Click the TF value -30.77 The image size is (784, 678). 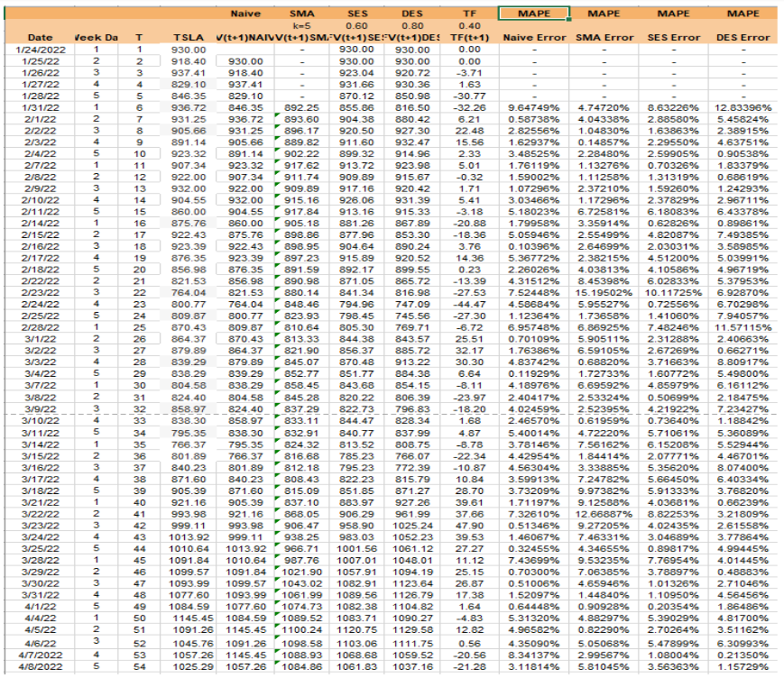(469, 96)
